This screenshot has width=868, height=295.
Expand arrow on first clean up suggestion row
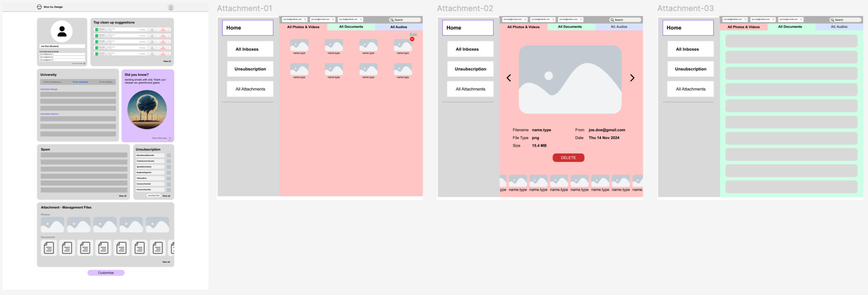(169, 30)
